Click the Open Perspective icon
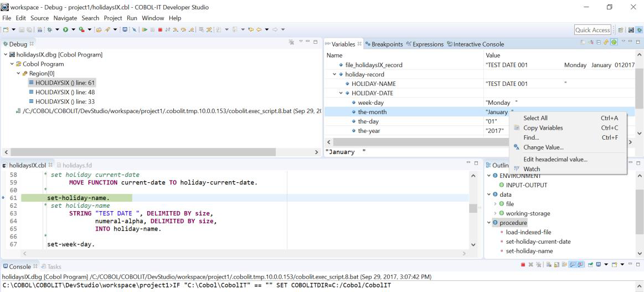Image resolution: width=644 pixels, height=292 pixels. (x=620, y=29)
